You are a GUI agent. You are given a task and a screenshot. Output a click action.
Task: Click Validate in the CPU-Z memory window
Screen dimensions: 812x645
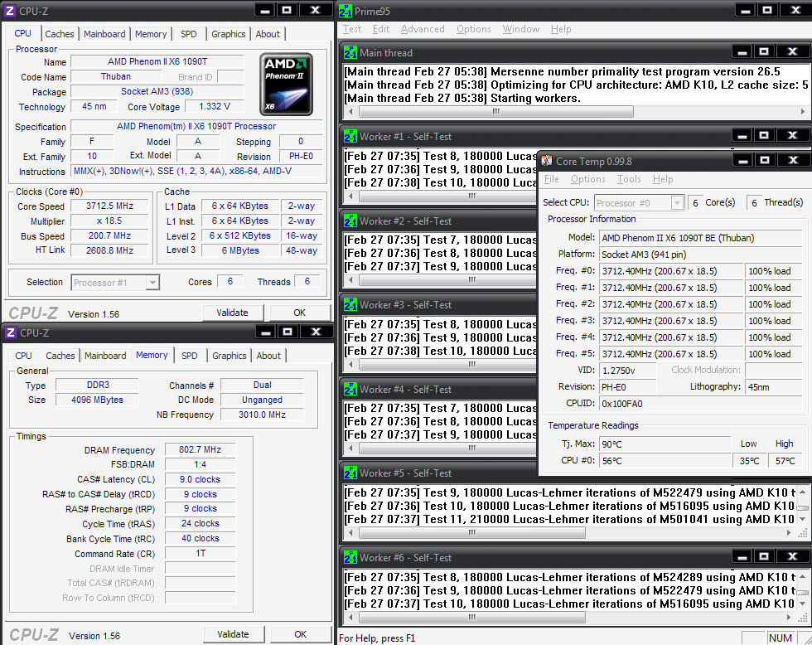234,635
